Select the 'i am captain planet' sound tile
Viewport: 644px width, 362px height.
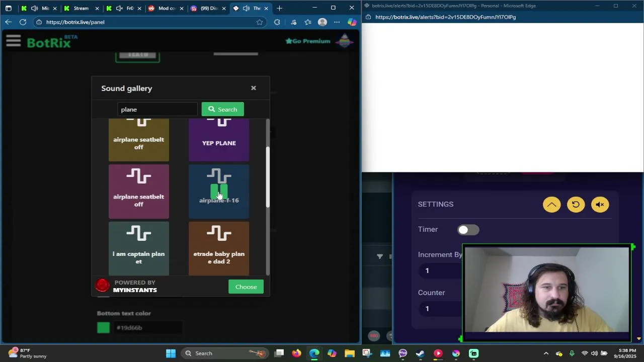tap(139, 249)
